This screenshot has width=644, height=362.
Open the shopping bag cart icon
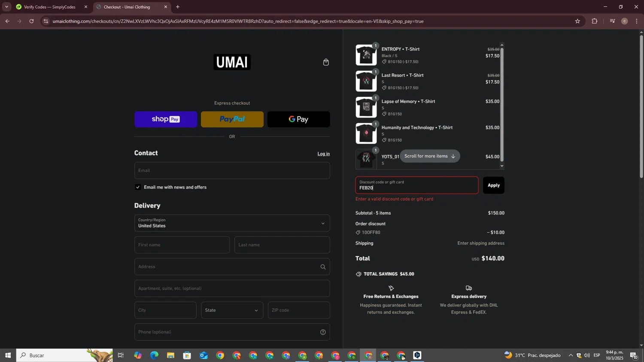point(326,62)
